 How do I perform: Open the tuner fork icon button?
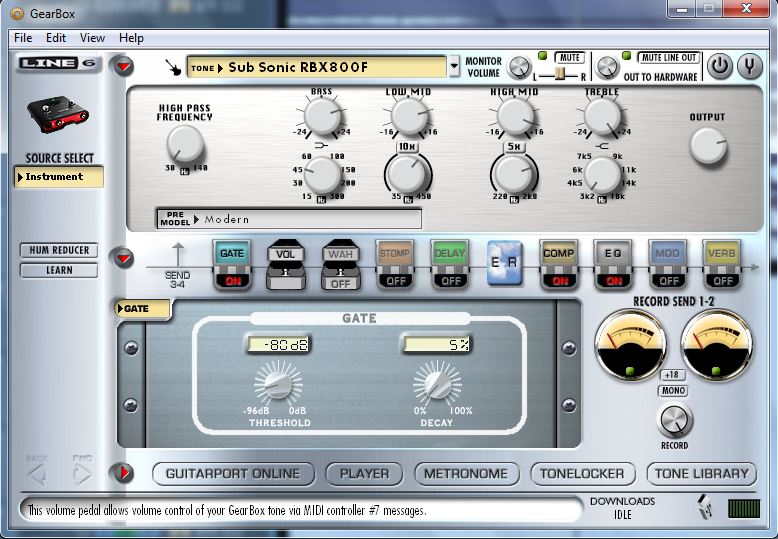(750, 66)
